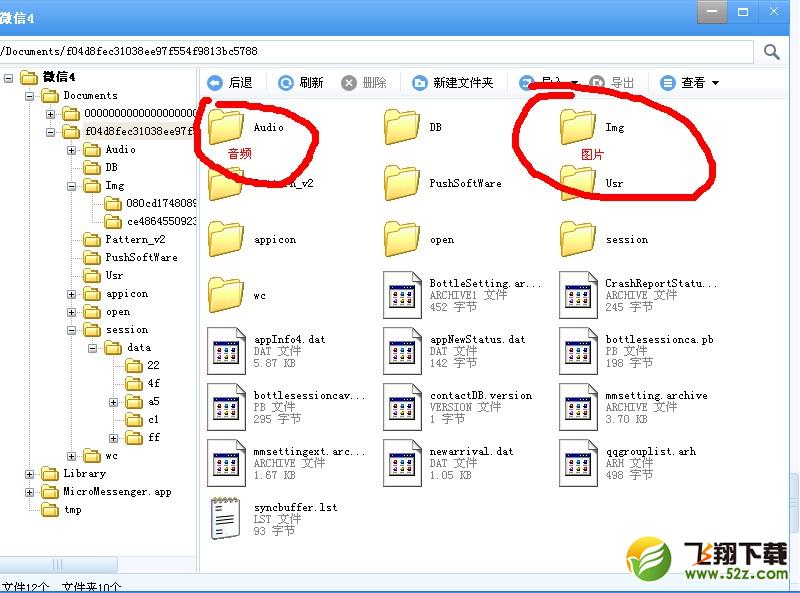The height and width of the screenshot is (593, 800).
Task: Expand the ff node in folder tree
Action: pyautogui.click(x=113, y=438)
